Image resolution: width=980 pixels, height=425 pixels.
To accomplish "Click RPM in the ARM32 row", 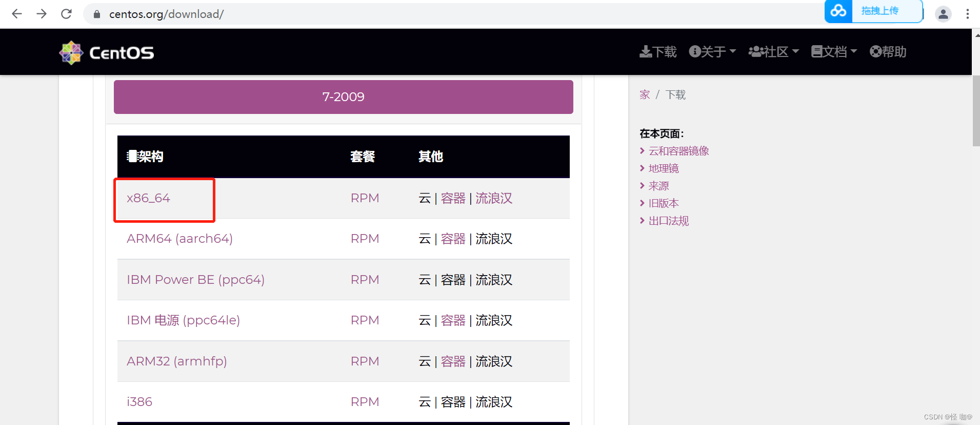I will [x=365, y=361].
